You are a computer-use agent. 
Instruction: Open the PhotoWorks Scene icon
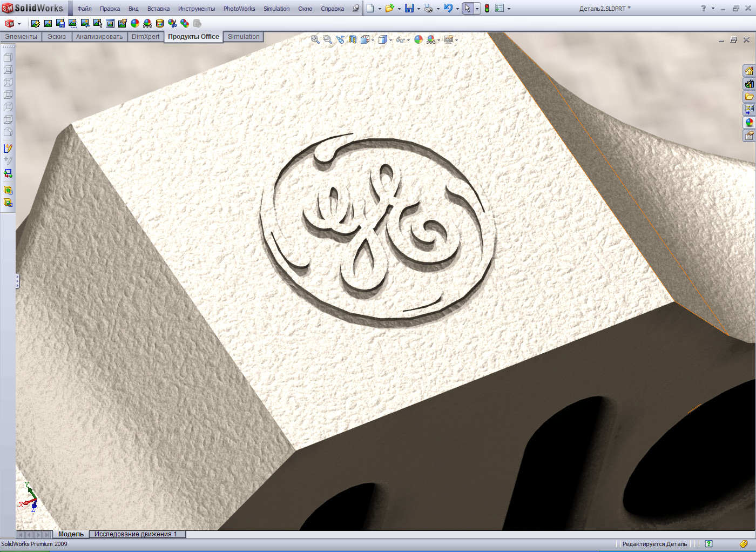[x=147, y=23]
